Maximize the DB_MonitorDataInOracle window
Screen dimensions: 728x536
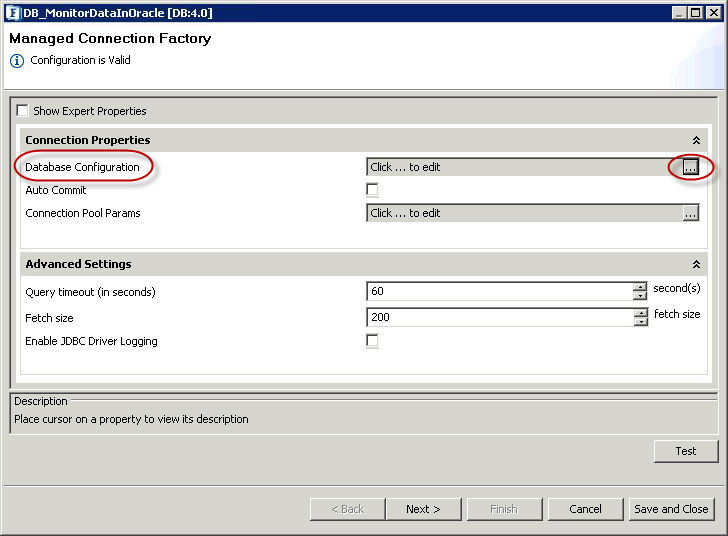[696, 13]
